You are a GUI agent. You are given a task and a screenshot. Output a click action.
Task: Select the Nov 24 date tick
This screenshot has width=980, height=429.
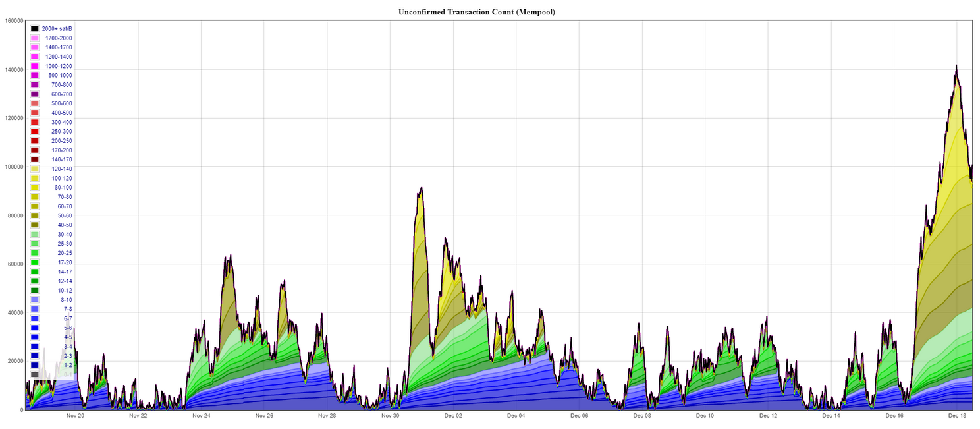coord(202,416)
